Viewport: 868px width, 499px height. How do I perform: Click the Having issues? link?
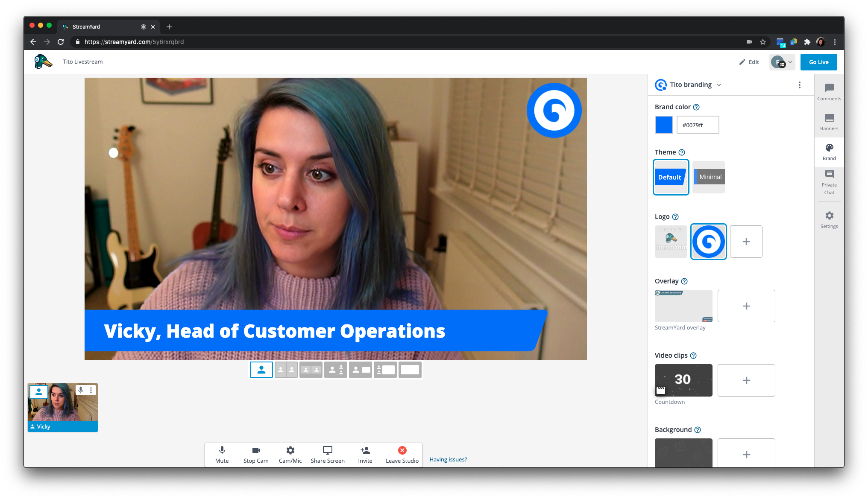(448, 459)
